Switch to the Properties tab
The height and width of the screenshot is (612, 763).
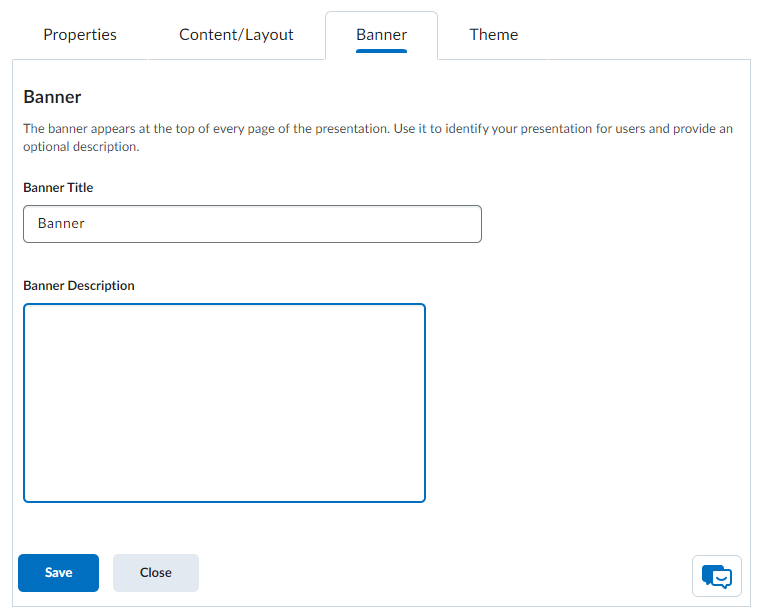(80, 35)
